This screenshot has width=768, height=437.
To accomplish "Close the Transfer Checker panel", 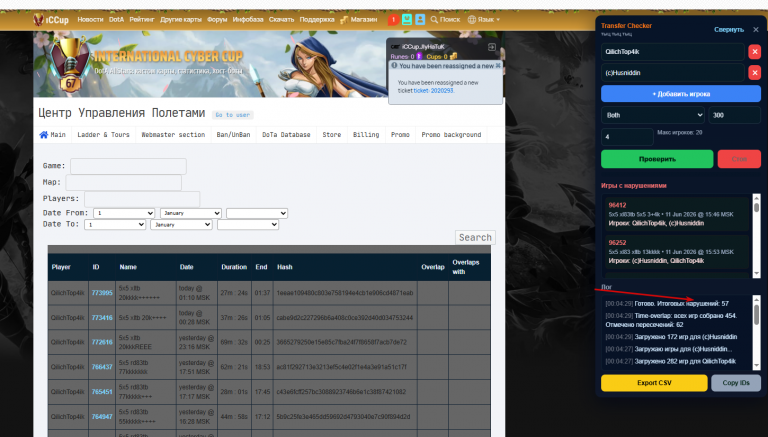I will pyautogui.click(x=756, y=29).
